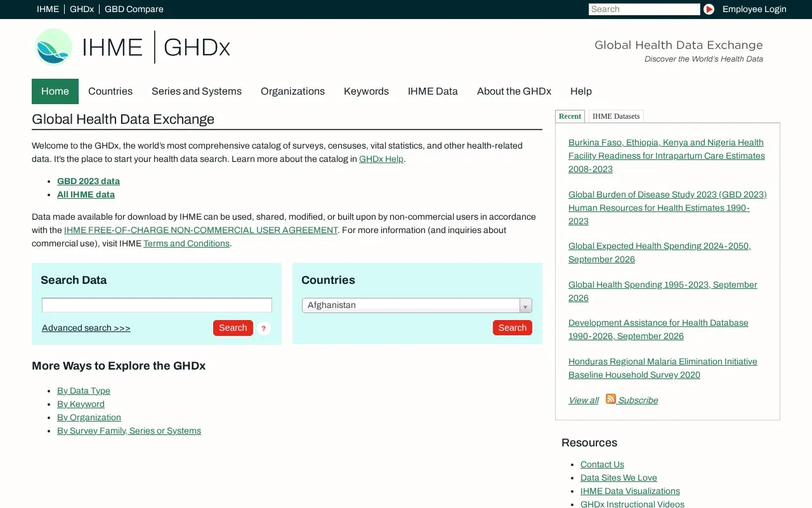This screenshot has height=508, width=812.
Task: Go to Series and Systems menu
Action: pyautogui.click(x=197, y=91)
